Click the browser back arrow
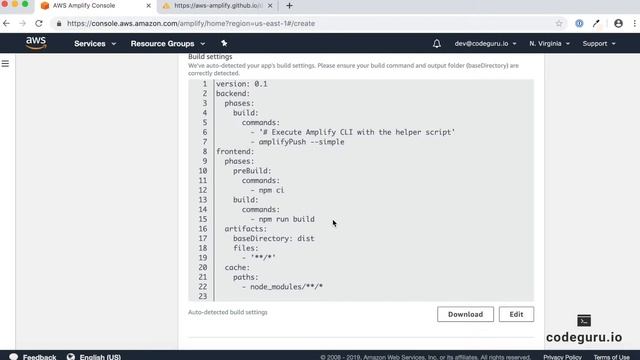Viewport: 640px width, 360px height. point(6,24)
